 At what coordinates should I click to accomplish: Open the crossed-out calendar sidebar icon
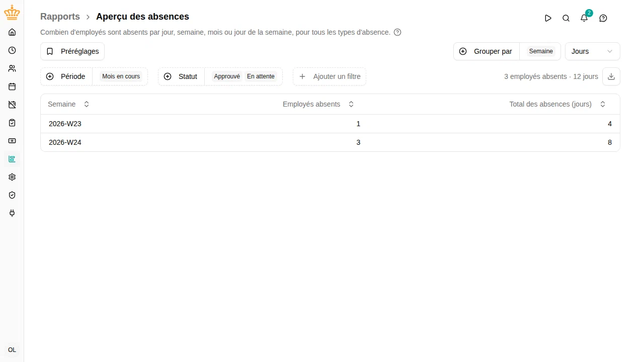[12, 105]
